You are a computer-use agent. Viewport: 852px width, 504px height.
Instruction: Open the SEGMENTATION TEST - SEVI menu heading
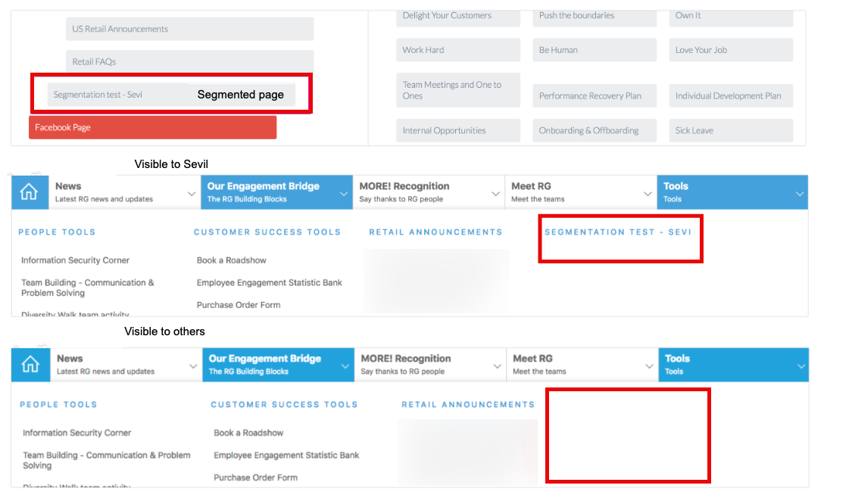click(x=617, y=232)
